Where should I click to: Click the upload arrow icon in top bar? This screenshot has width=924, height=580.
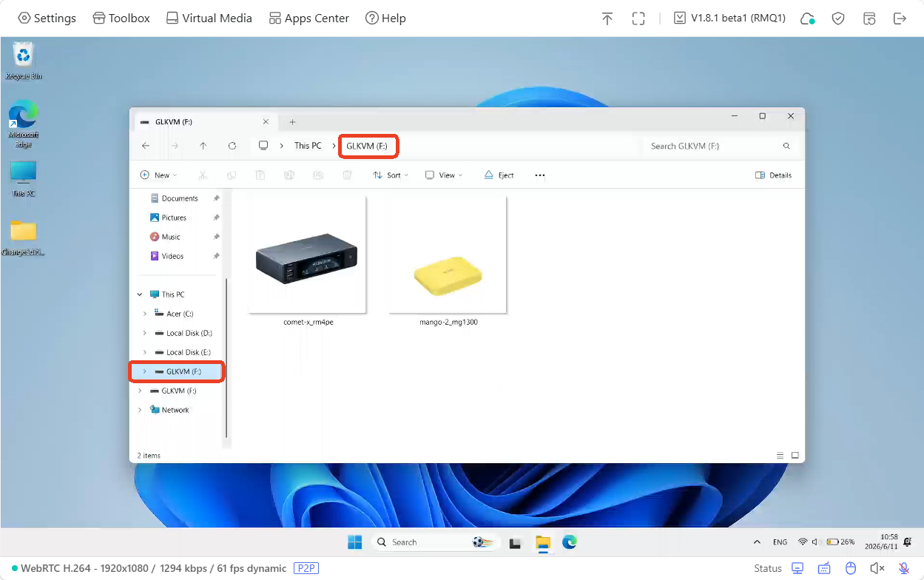coord(607,18)
